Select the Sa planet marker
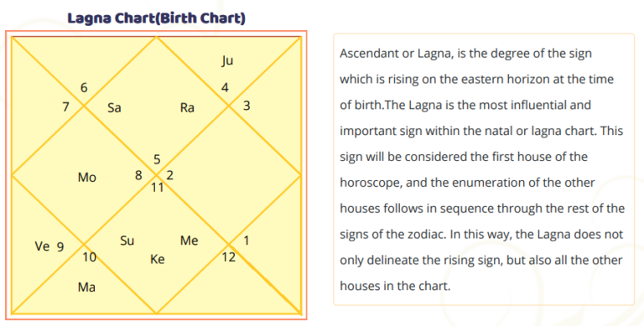This screenshot has width=644, height=326. 114,107
